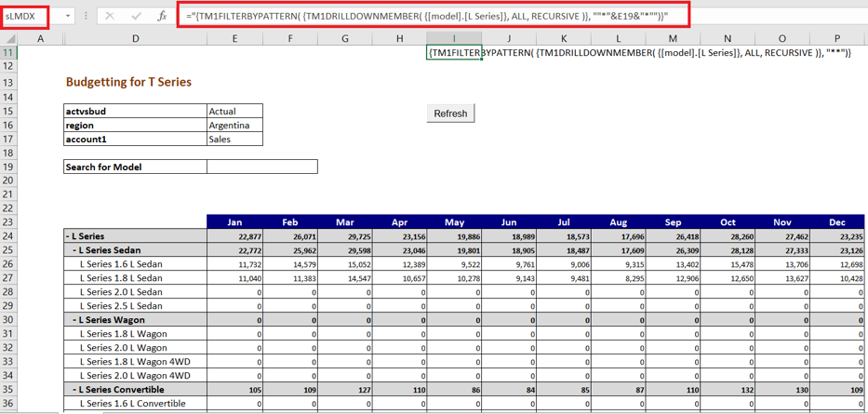Click Jan value 105 for L Series Convertible

tap(234, 389)
